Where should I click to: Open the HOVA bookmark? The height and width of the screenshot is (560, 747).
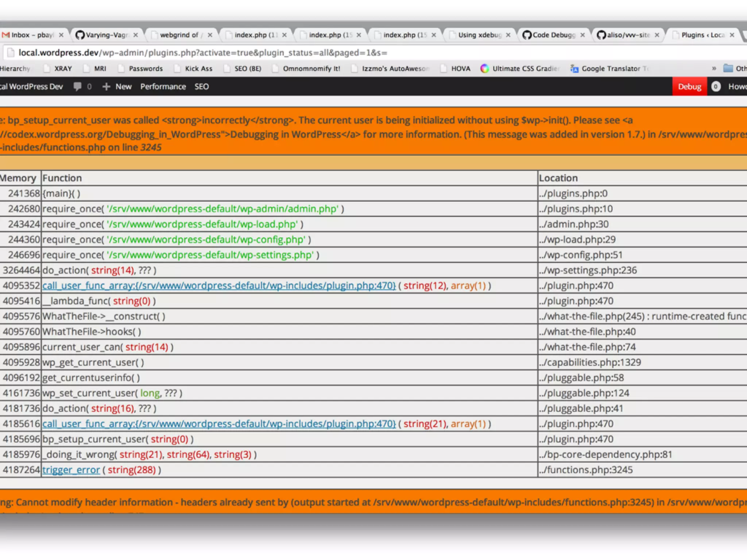click(456, 69)
